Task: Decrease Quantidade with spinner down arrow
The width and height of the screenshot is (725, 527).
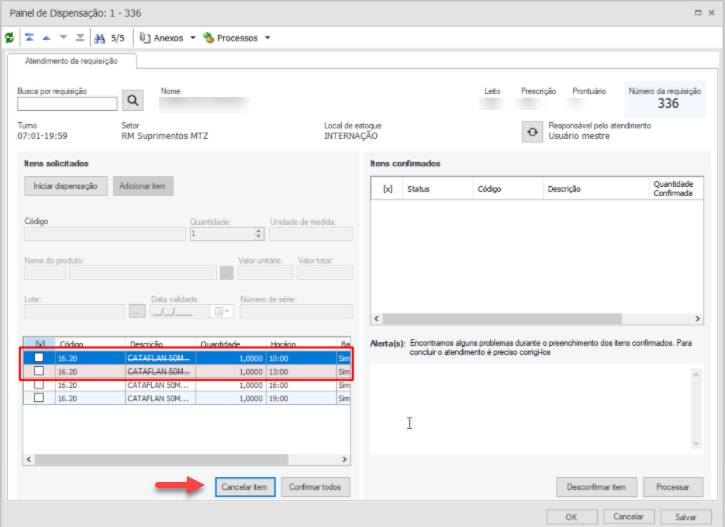Action: click(259, 237)
